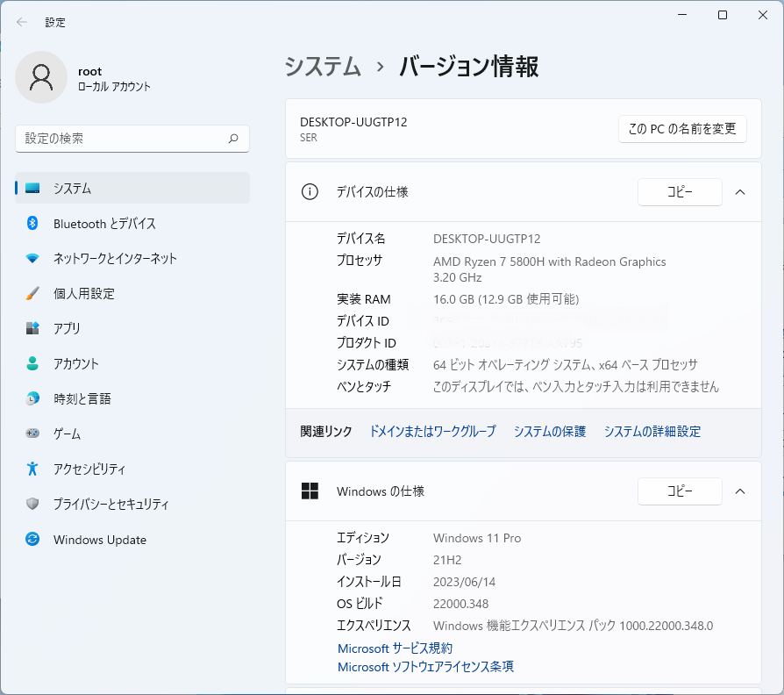Open the root user profile avatar
784x695 pixels.
pos(41,77)
